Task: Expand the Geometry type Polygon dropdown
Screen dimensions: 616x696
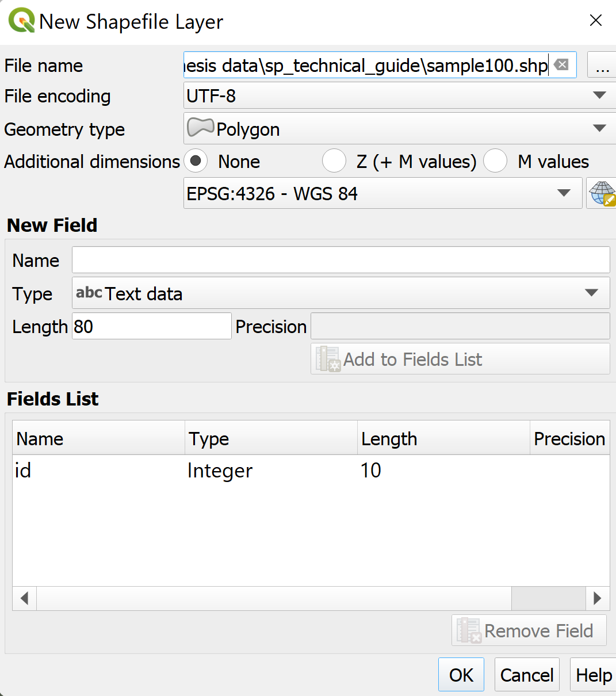Action: click(x=399, y=129)
